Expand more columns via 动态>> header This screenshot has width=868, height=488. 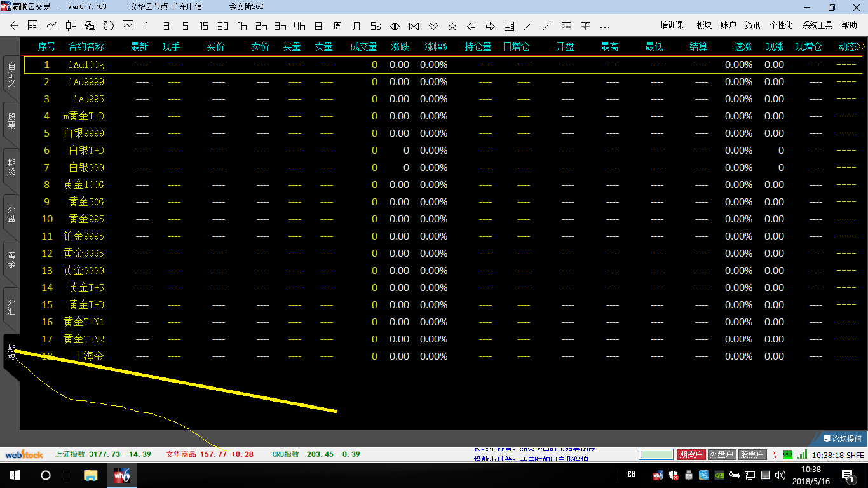(x=851, y=46)
